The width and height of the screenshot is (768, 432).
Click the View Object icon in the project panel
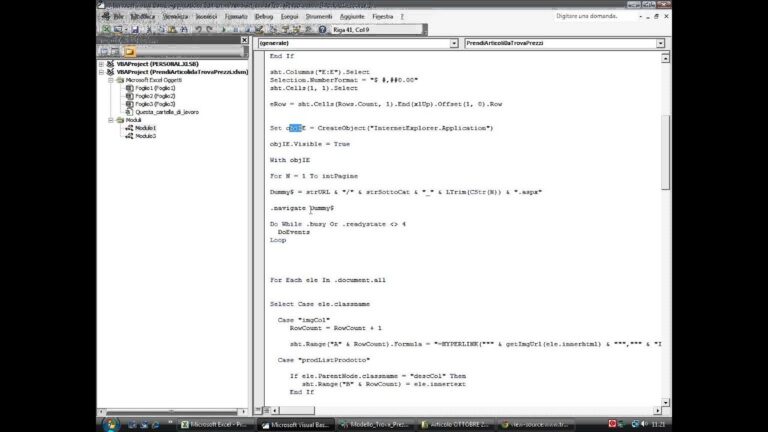pos(115,51)
